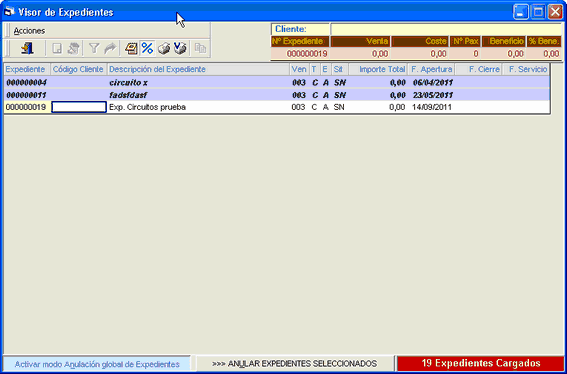Click the Ven column header
567x374 pixels.
point(299,69)
